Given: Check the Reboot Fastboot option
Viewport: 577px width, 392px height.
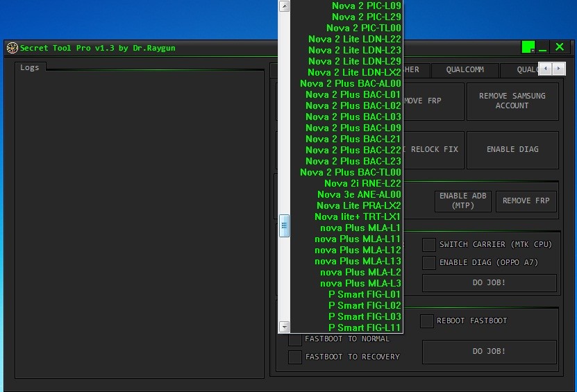Looking at the screenshot, I should [x=427, y=321].
